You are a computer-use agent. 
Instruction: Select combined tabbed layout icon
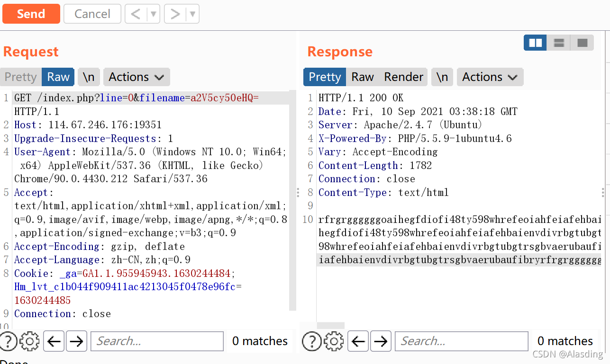[x=583, y=43]
